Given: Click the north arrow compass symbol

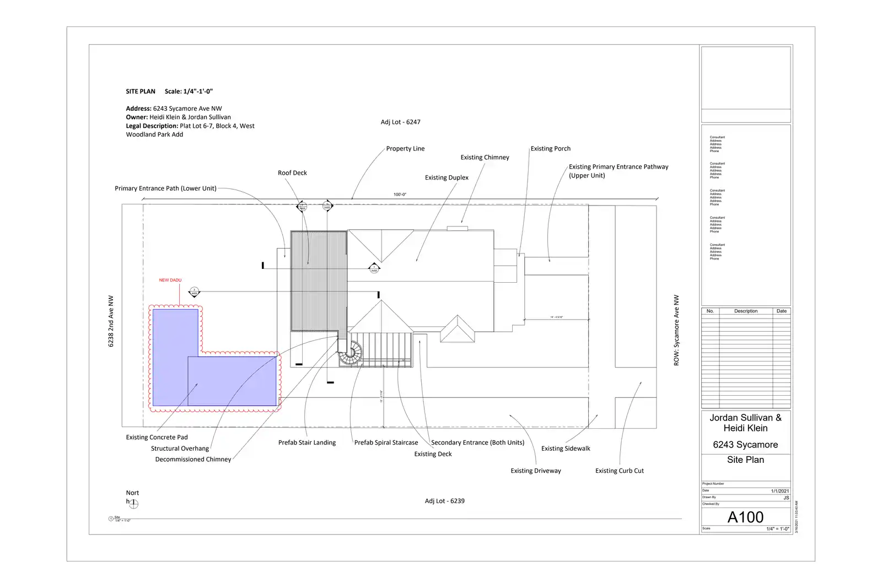Looking at the screenshot, I should point(134,504).
